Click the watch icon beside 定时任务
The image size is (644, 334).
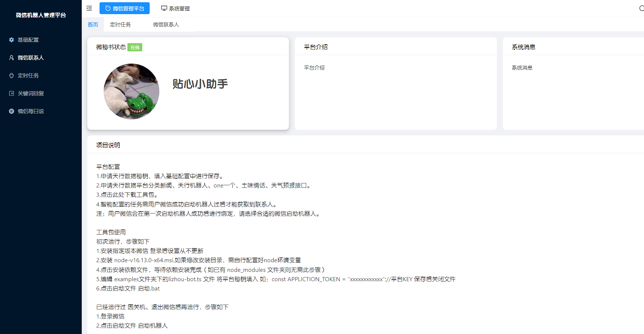(x=12, y=76)
